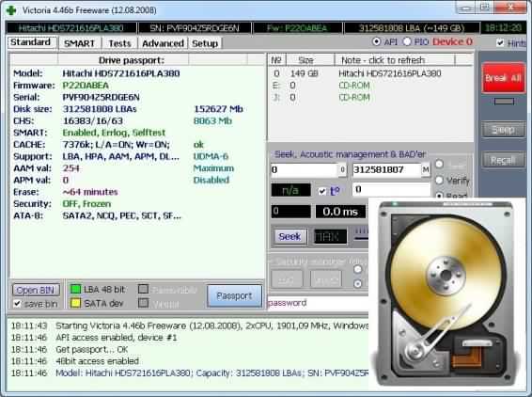532x397 pixels.
Task: Click the small 0 button beside start LBA
Action: click(342, 169)
